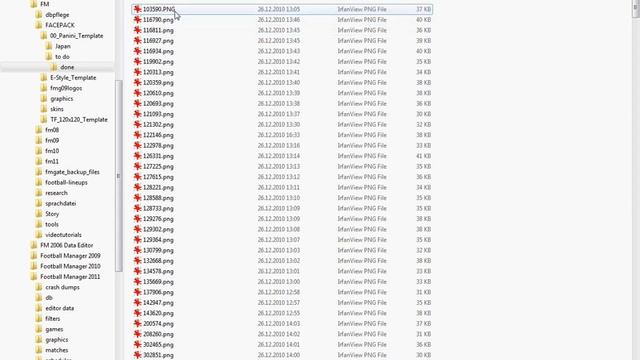Open the Football Manager 2010 folder
The width and height of the screenshot is (640, 360).
coord(70,266)
